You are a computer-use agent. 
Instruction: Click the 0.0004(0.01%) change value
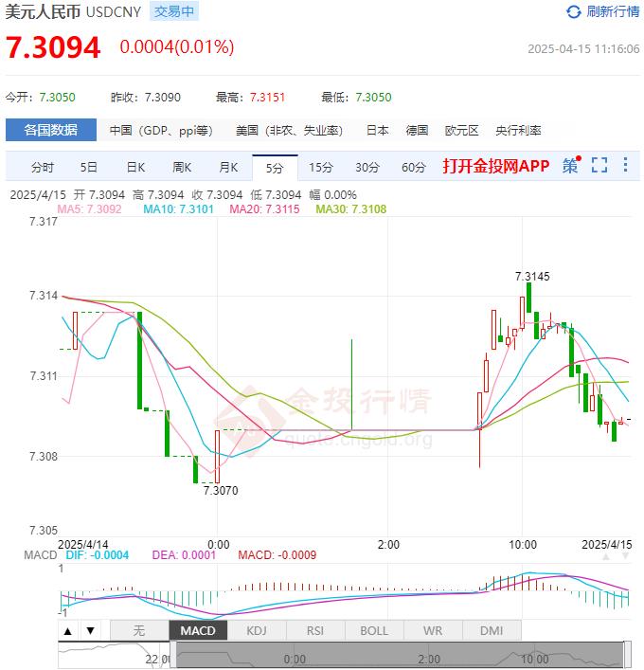tap(177, 47)
